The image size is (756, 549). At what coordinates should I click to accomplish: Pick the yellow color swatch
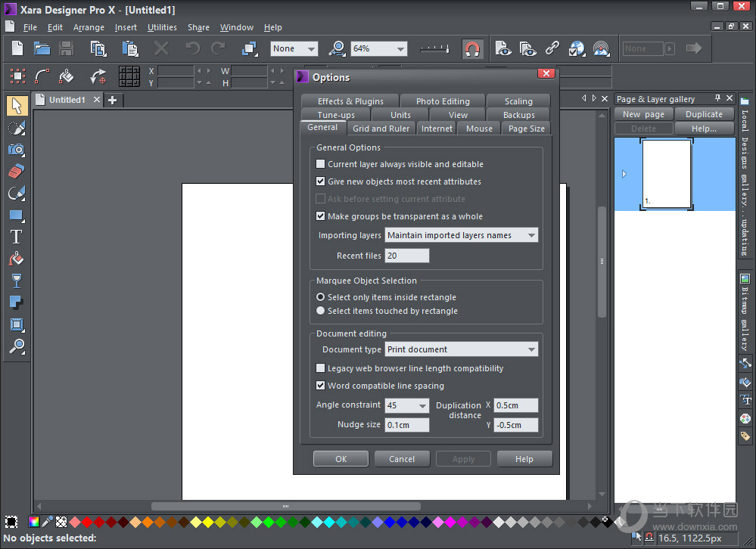(208, 522)
